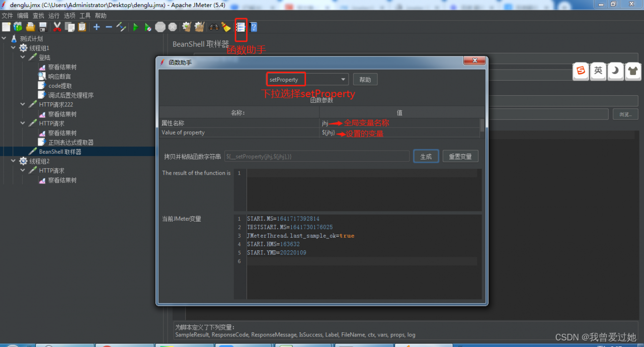Collapse the 测试计划 tree node
644x347 pixels.
coord(4,39)
